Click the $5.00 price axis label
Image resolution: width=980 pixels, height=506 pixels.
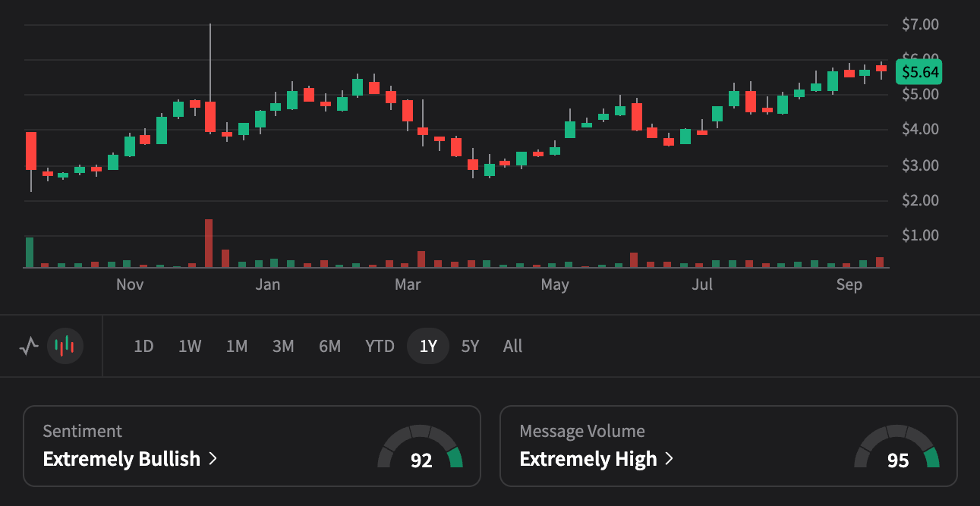920,94
